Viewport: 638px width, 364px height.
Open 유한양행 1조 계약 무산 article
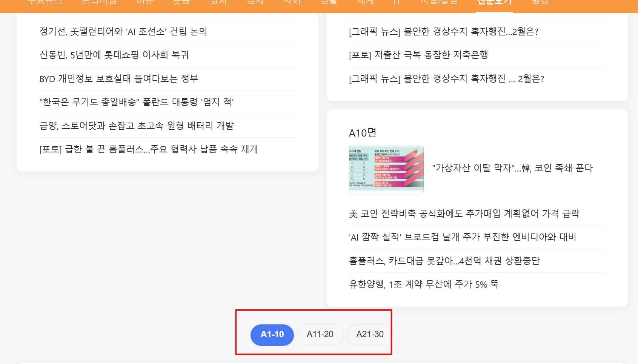[424, 284]
